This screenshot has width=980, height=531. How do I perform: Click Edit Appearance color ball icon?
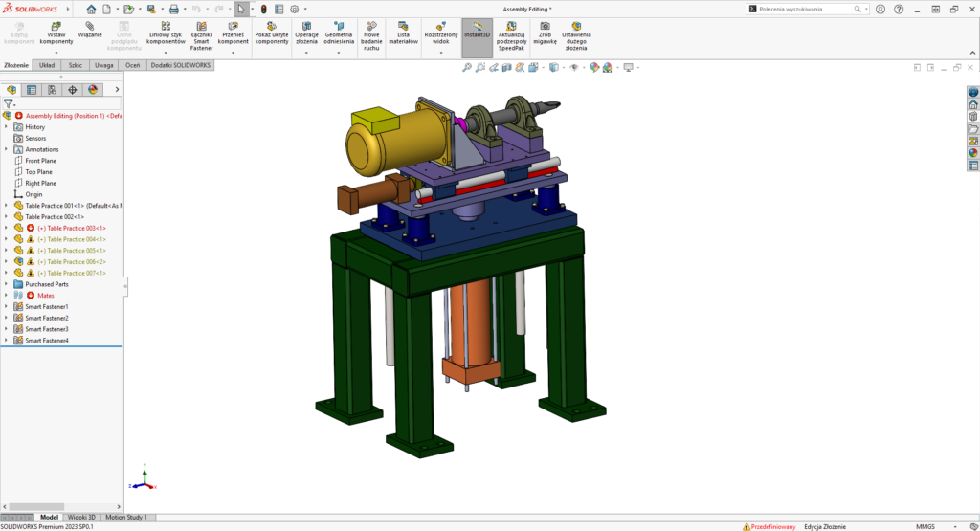[593, 68]
